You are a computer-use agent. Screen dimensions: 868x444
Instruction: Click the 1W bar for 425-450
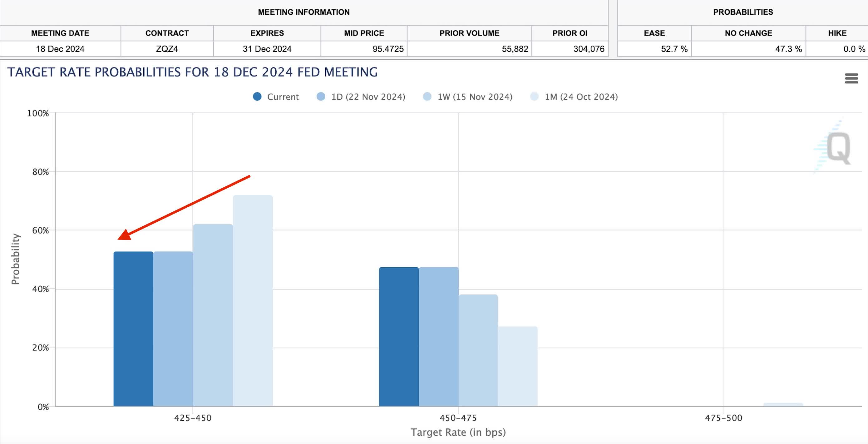pos(213,315)
